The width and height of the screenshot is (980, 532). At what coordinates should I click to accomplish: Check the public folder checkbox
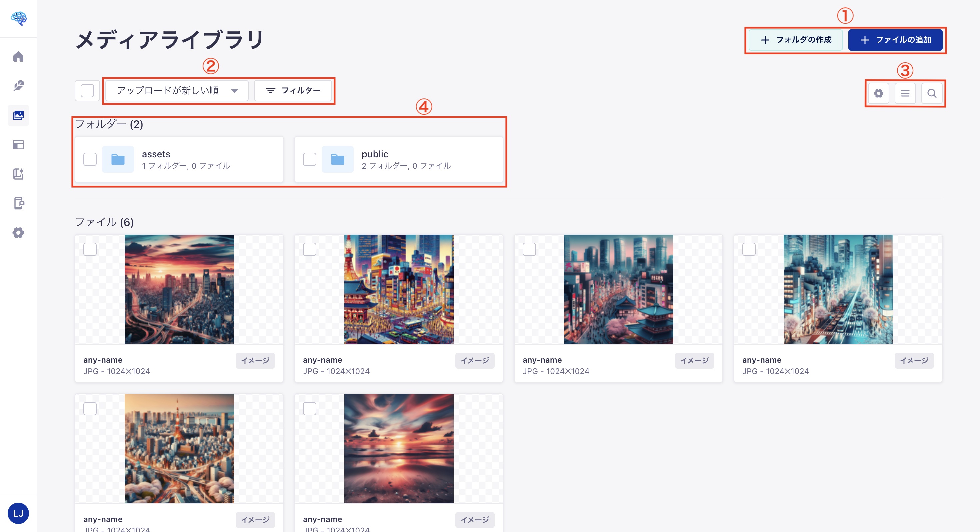(x=310, y=159)
